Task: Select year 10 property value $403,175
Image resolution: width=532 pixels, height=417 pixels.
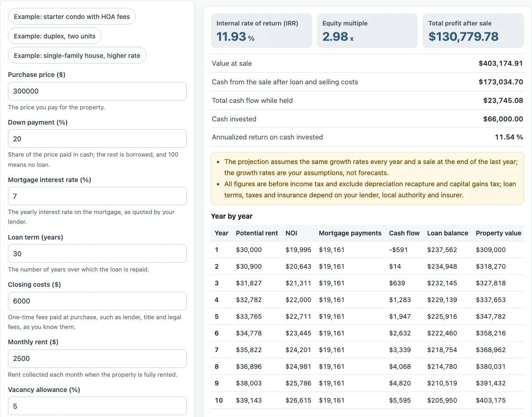Action: click(491, 400)
